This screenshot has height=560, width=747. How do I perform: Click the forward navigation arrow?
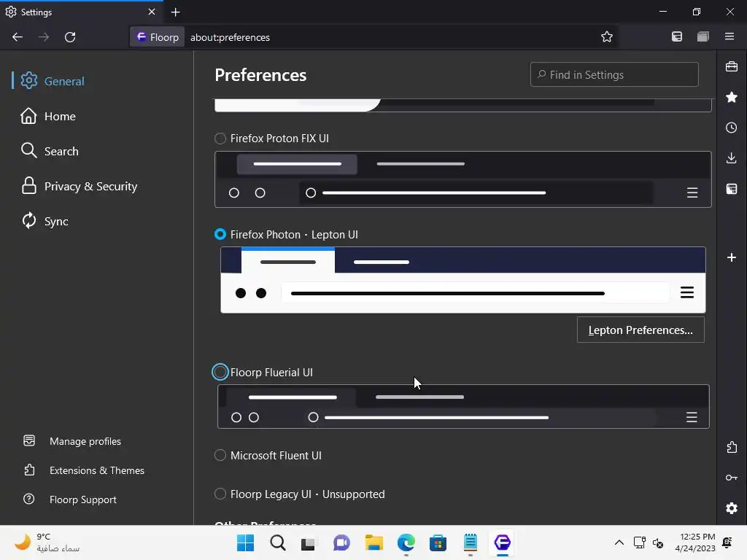point(44,37)
